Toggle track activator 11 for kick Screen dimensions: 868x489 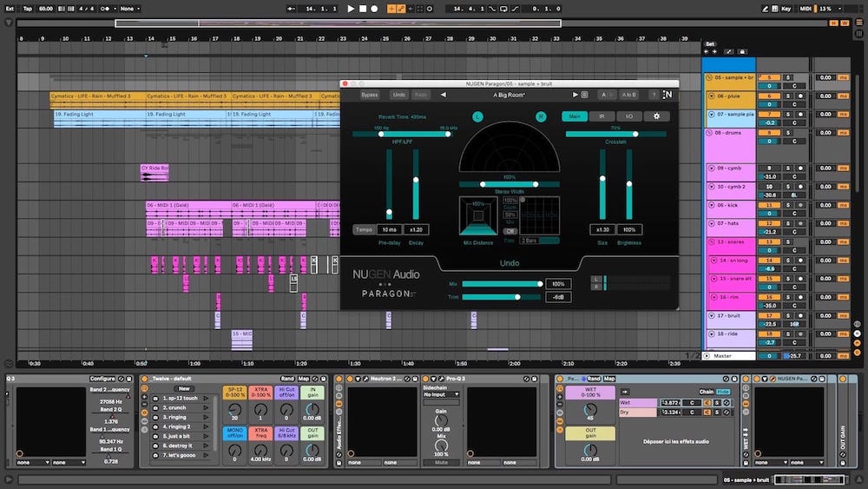click(x=769, y=205)
